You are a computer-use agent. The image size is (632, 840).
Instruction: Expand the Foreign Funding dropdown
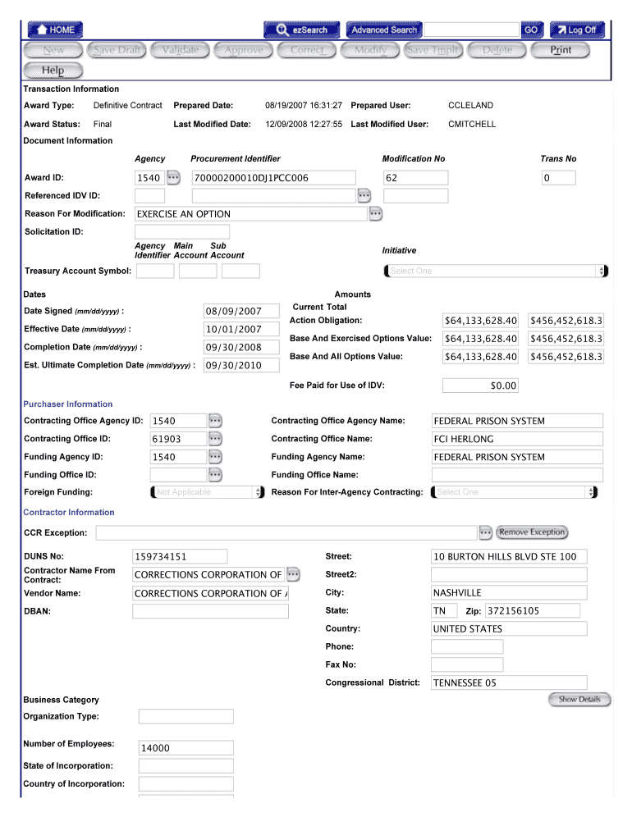tap(208, 492)
